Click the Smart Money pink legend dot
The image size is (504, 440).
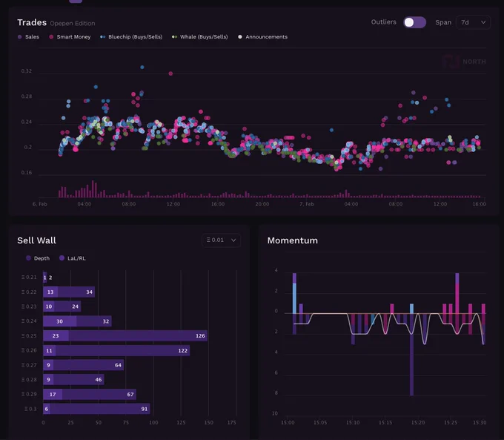pos(51,36)
